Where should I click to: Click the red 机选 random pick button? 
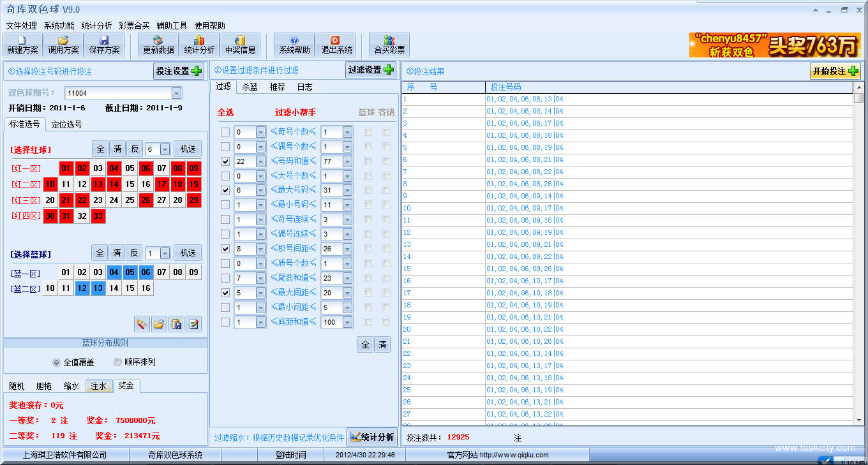click(x=187, y=149)
